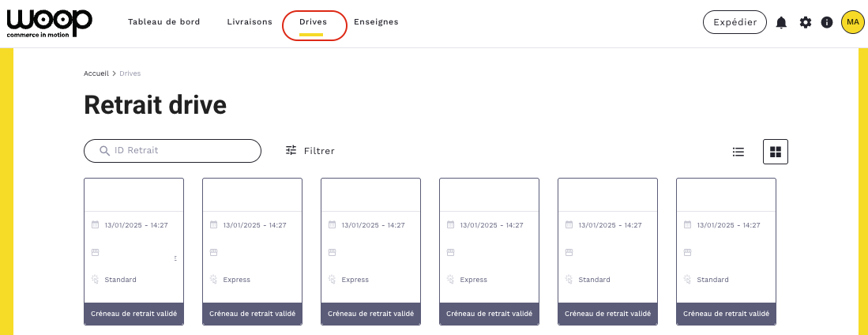Click calendar icon on first card

(95, 225)
